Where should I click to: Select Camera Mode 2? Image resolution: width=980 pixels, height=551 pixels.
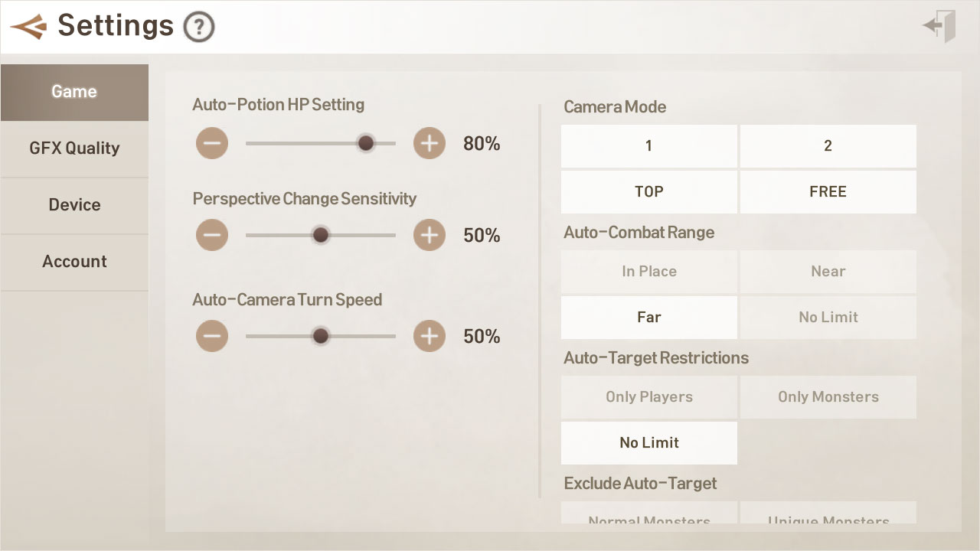828,145
